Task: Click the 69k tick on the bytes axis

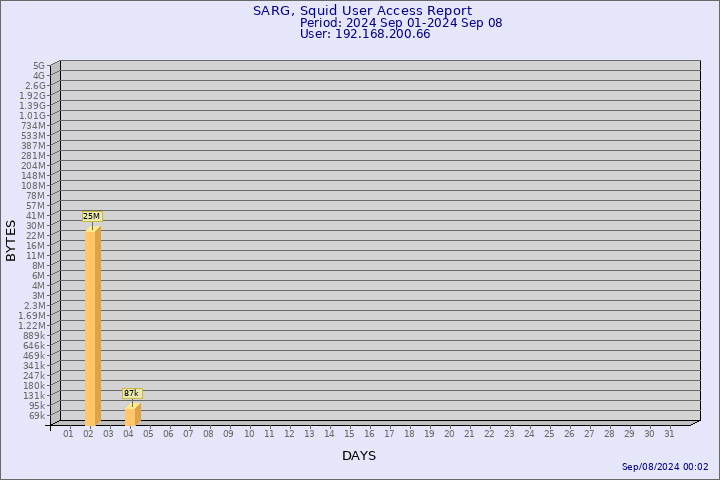Action: coord(36,415)
